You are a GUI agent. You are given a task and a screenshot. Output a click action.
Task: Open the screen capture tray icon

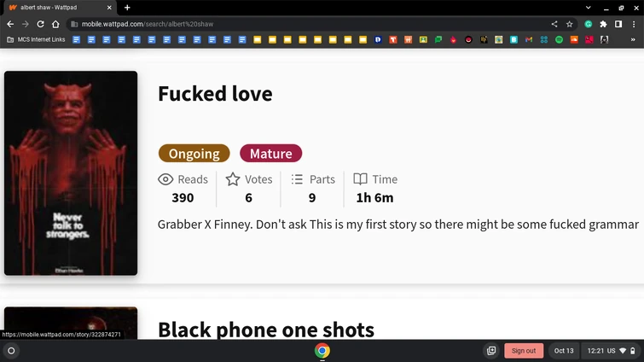491,351
